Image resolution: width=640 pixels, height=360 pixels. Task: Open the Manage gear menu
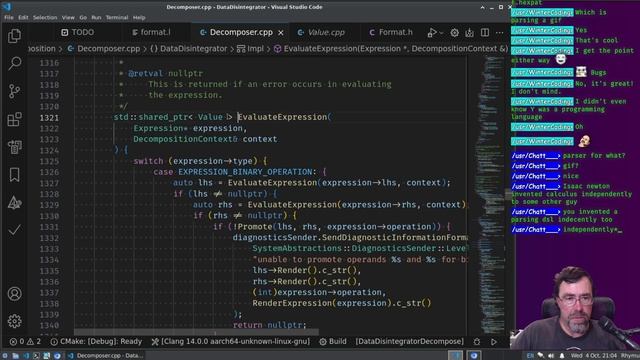[x=14, y=321]
